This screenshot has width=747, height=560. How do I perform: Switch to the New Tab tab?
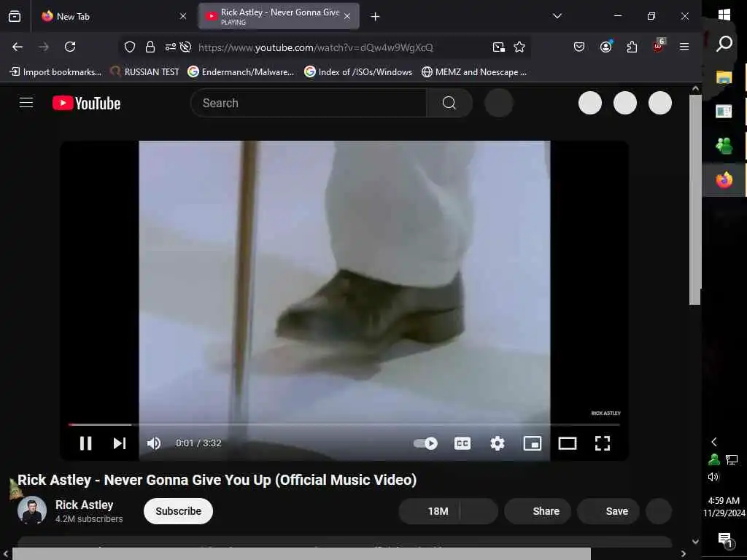[113, 17]
